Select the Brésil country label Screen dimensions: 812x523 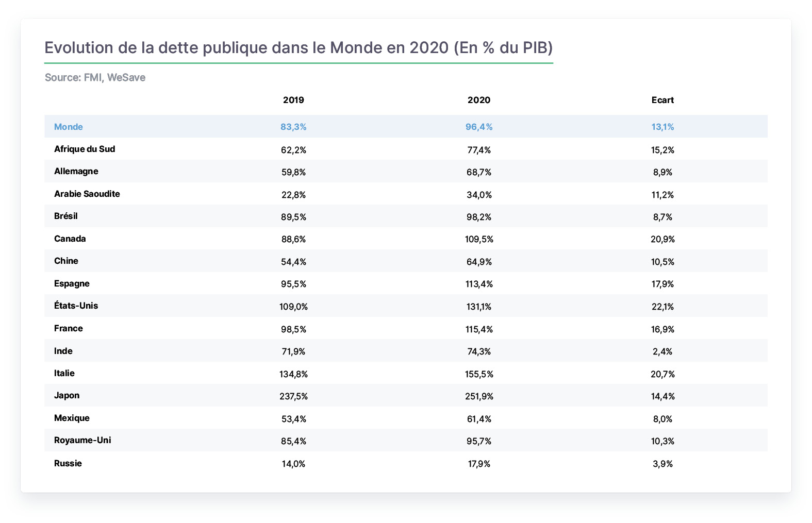click(66, 216)
